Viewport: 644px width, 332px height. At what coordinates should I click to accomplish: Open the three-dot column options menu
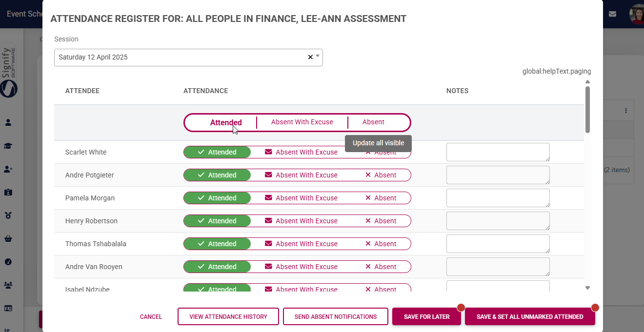pos(626,111)
